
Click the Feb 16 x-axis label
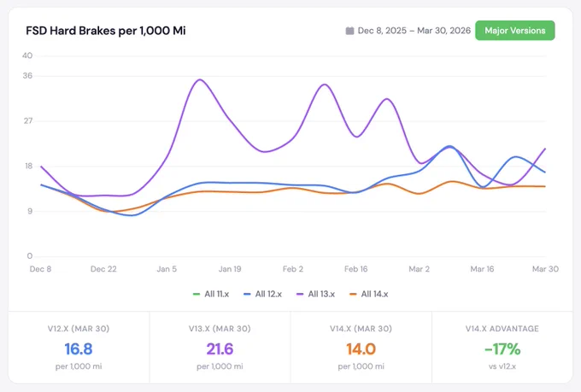coord(355,269)
